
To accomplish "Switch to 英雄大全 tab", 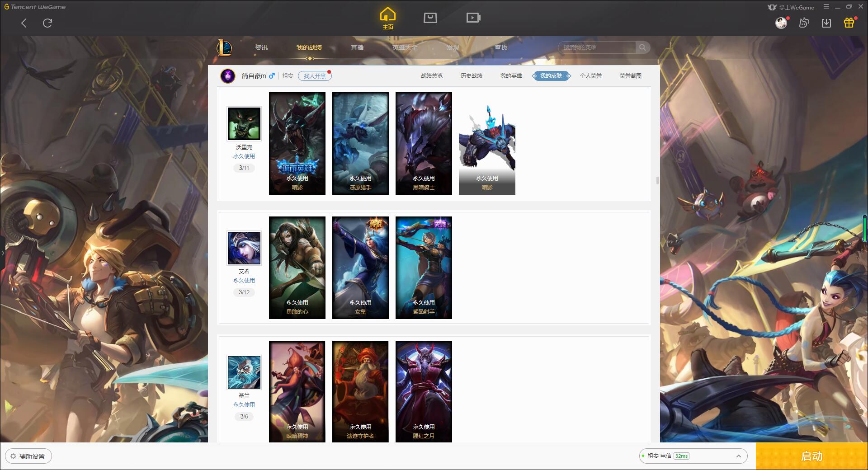I will [x=405, y=47].
